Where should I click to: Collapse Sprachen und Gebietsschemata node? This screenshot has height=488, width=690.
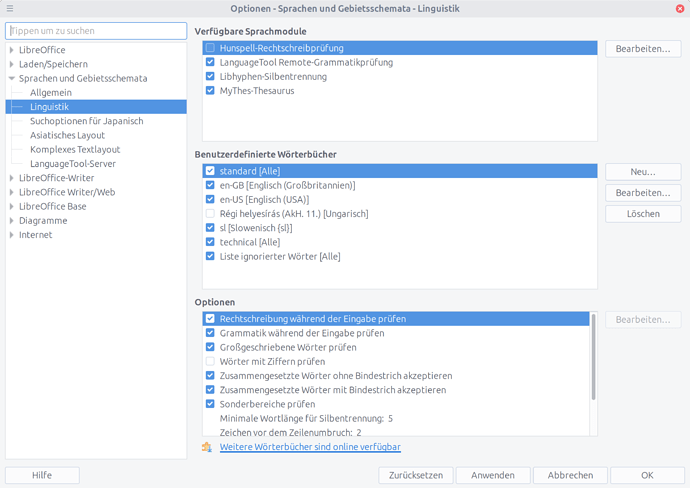coord(11,78)
